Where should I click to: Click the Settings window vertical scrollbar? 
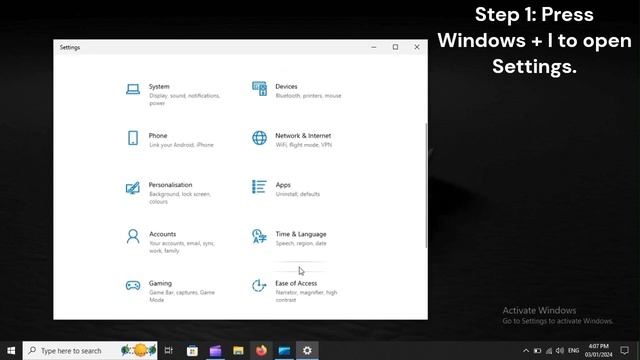click(x=426, y=185)
